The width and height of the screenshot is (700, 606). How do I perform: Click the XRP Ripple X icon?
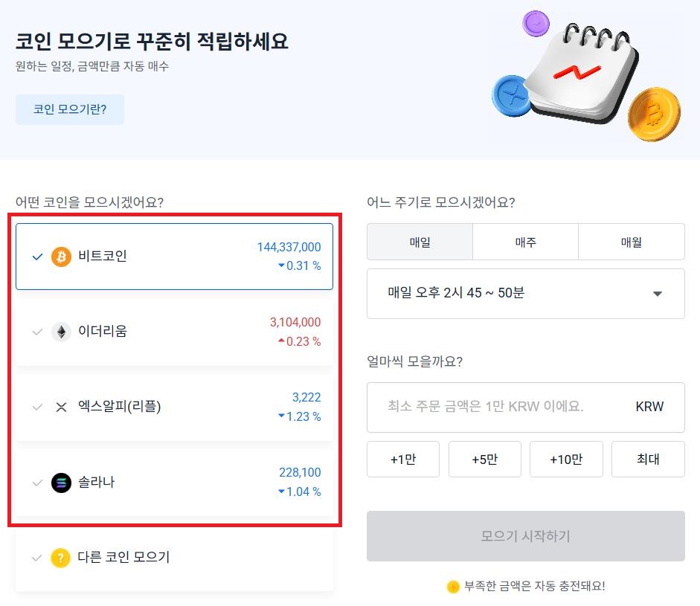coord(61,407)
